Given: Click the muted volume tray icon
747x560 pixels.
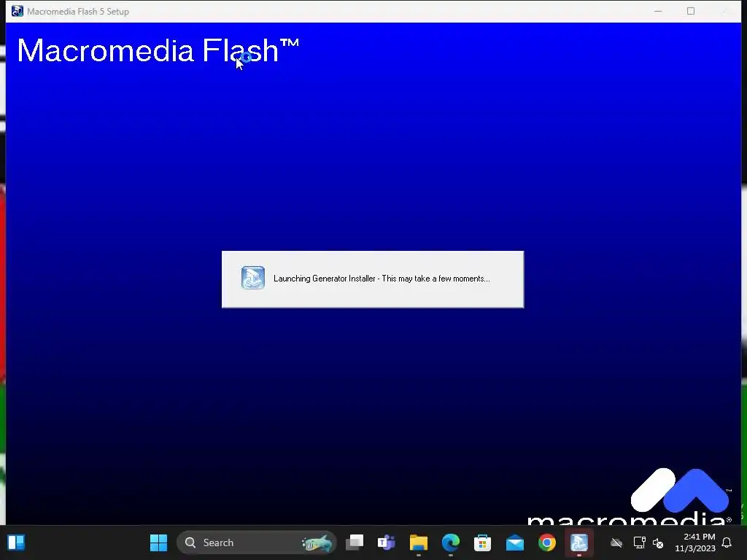Looking at the screenshot, I should click(658, 542).
